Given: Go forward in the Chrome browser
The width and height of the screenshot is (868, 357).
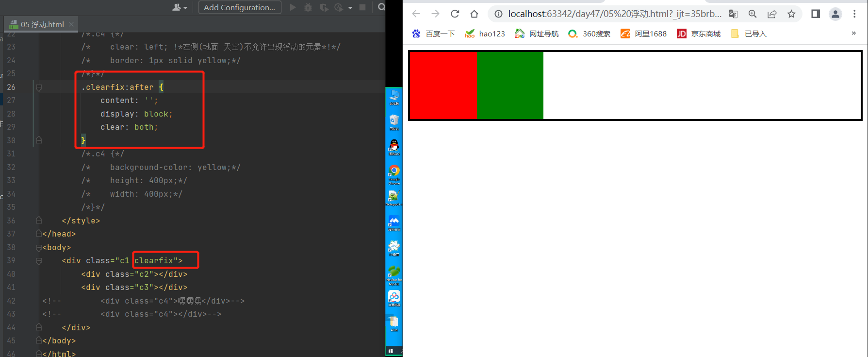Looking at the screenshot, I should [435, 14].
